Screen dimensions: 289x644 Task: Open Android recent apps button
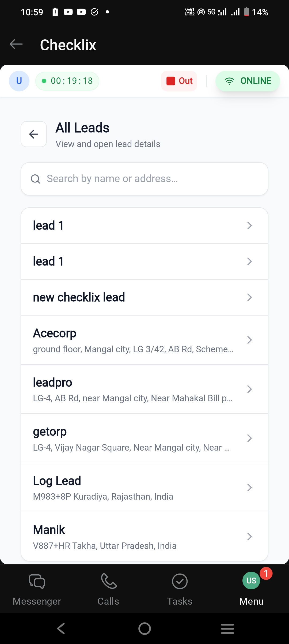(x=227, y=628)
